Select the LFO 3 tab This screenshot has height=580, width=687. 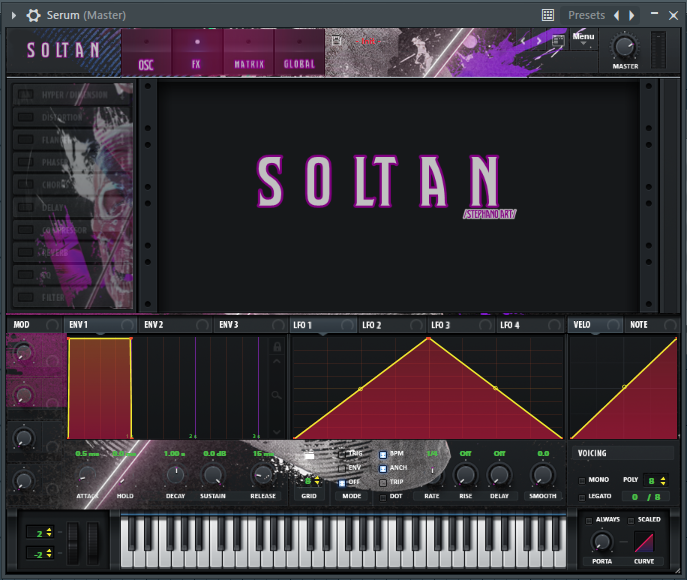[x=461, y=325]
